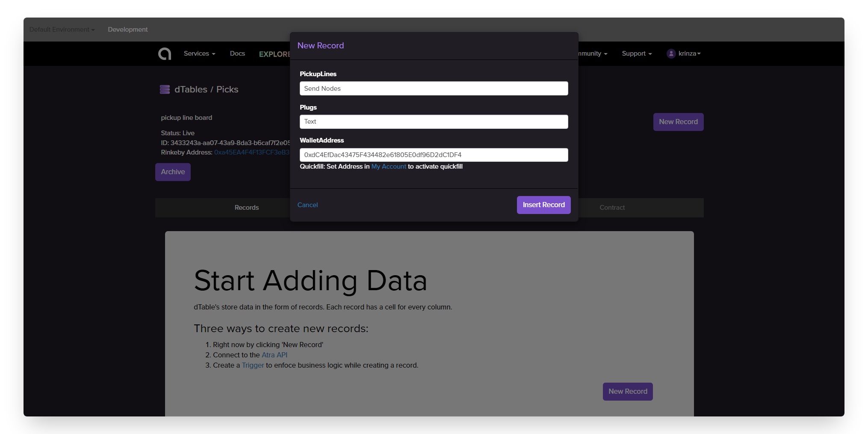Click into the WalletAddress field
The width and height of the screenshot is (868, 434).
click(434, 155)
